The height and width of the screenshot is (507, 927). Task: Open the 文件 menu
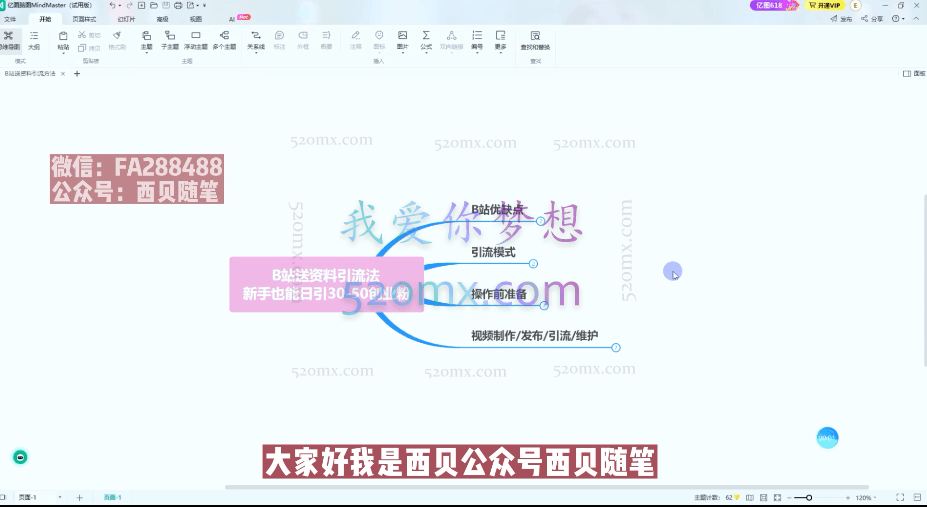coord(11,19)
